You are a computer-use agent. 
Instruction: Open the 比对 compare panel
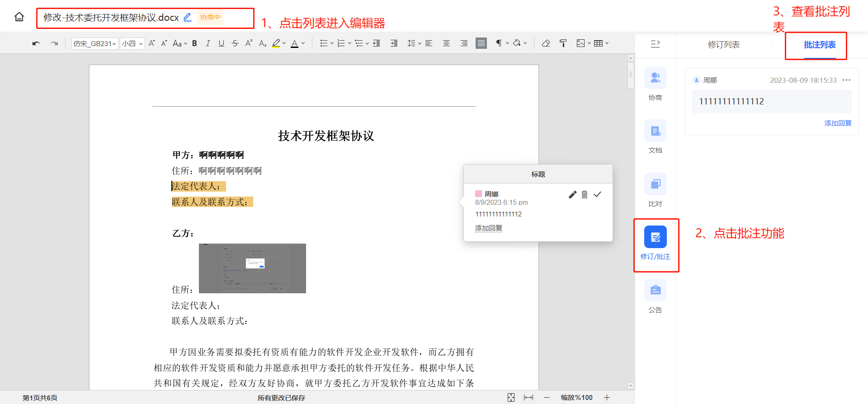[x=656, y=190]
